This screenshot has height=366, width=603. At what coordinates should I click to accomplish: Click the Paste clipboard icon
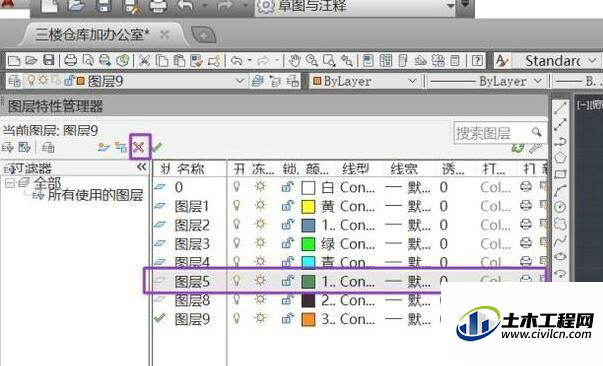pyautogui.click(x=179, y=60)
